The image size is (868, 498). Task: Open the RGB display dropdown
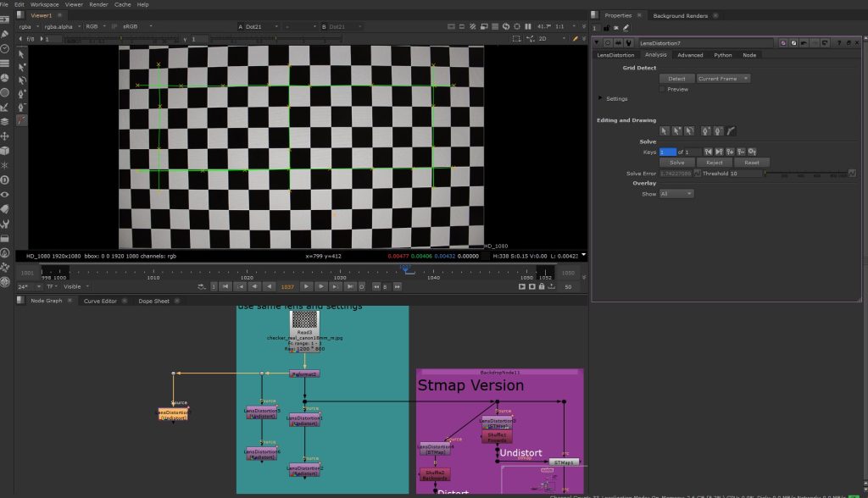click(95, 26)
